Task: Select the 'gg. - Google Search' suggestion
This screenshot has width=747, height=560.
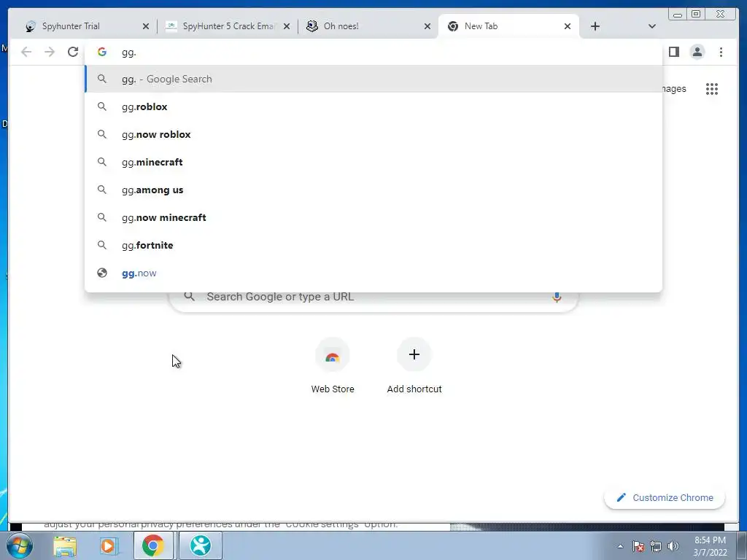Action: click(373, 79)
